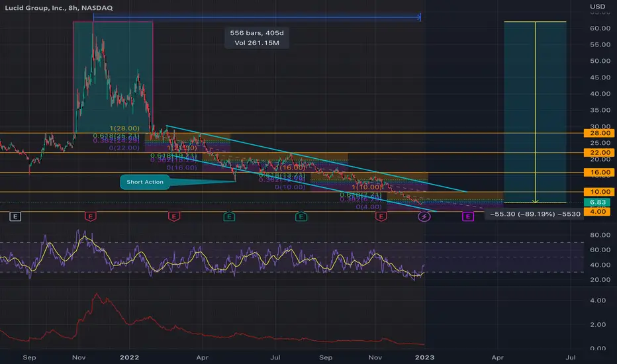This screenshot has width=617, height=364.
Task: Open the red earnings marker near Nov 2021
Action: [x=91, y=216]
